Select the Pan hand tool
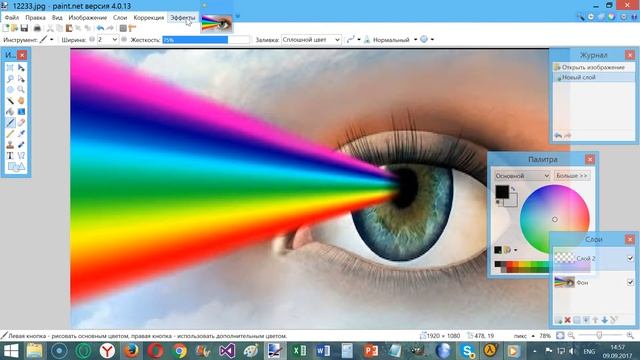The width and height of the screenshot is (640, 360). click(x=21, y=100)
